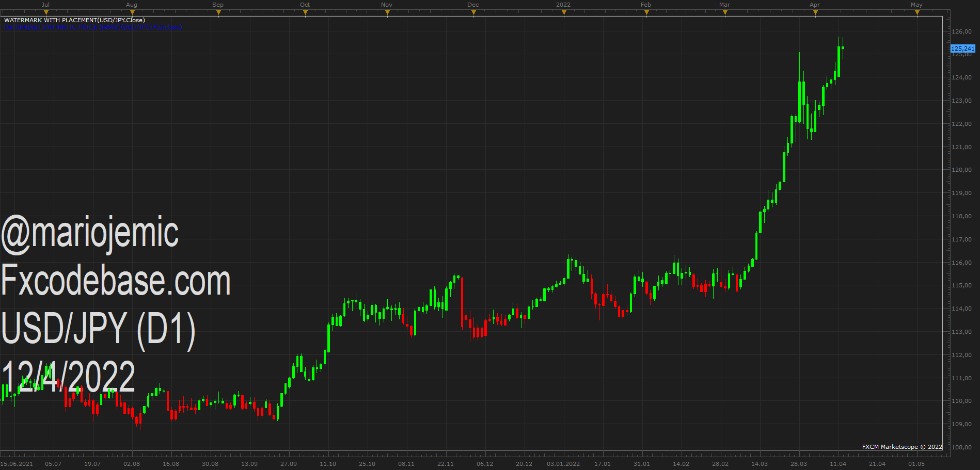Click the Apr month marker triangle
This screenshot has height=470, width=980.
coord(816,13)
